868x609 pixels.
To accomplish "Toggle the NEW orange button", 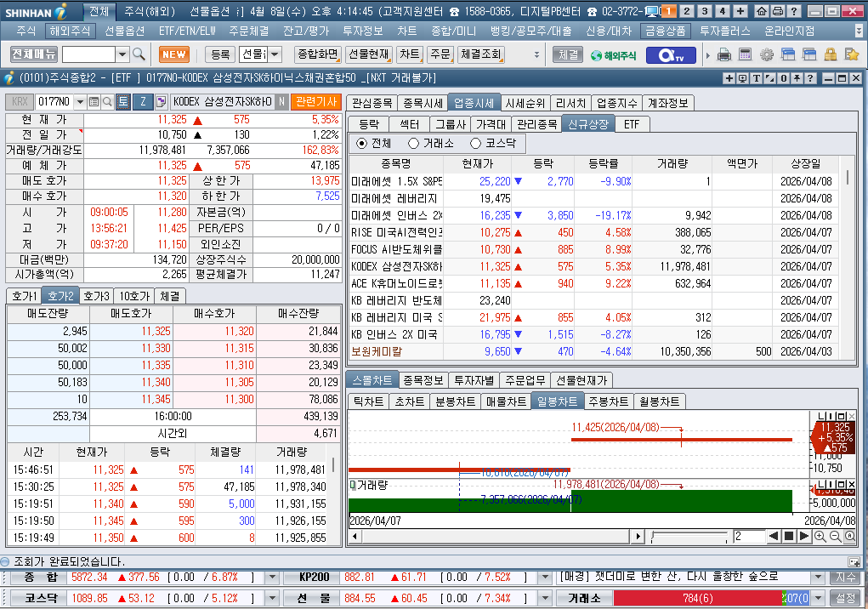I will point(173,54).
